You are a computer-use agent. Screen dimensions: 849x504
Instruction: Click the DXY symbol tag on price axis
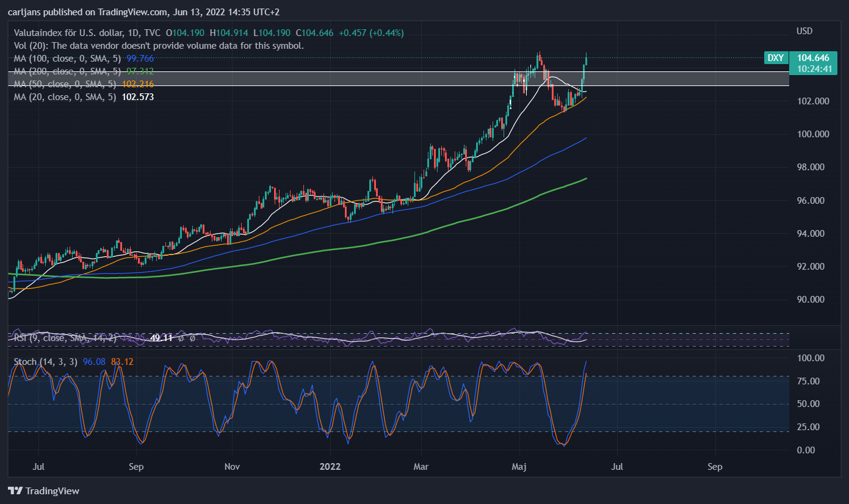pos(775,58)
